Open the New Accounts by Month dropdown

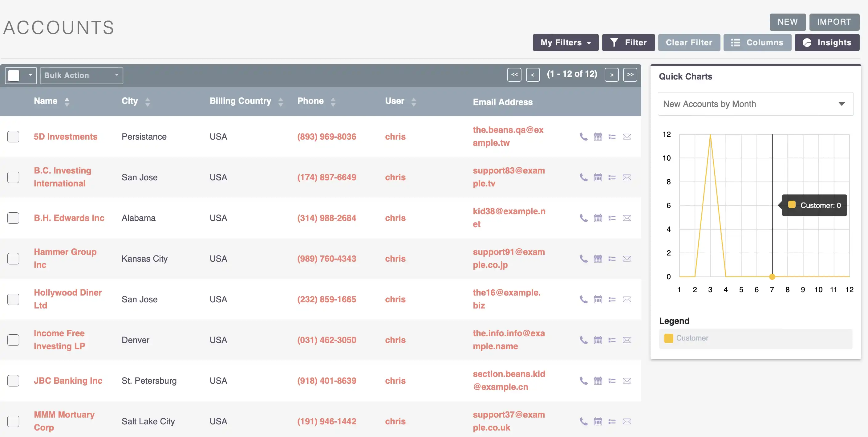click(754, 104)
